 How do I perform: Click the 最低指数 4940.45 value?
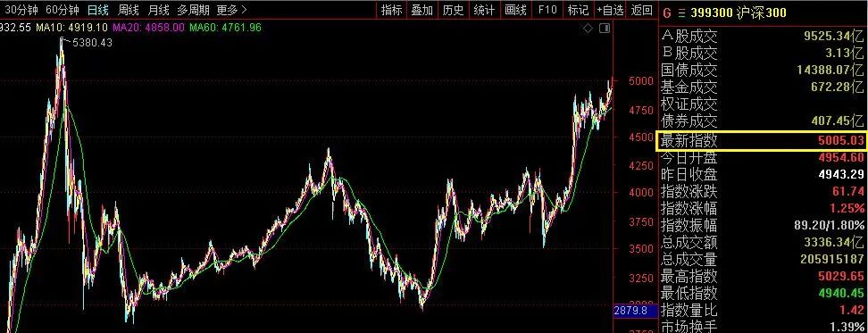click(841, 292)
